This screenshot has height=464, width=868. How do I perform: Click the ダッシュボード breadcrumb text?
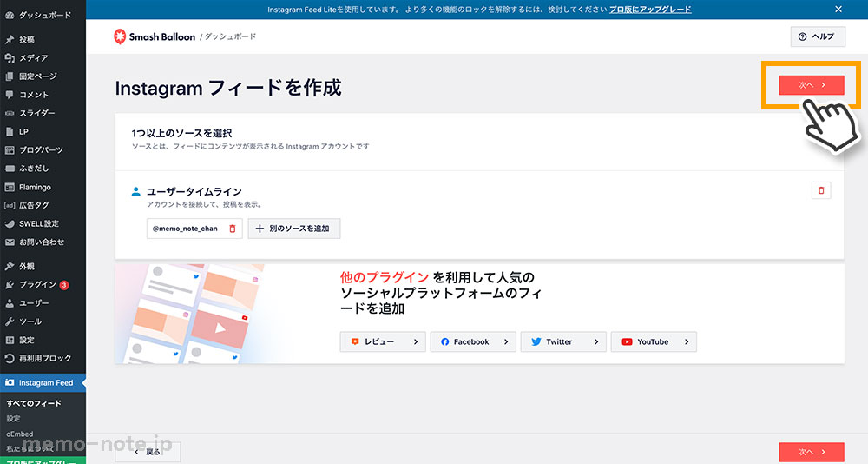pos(230,36)
